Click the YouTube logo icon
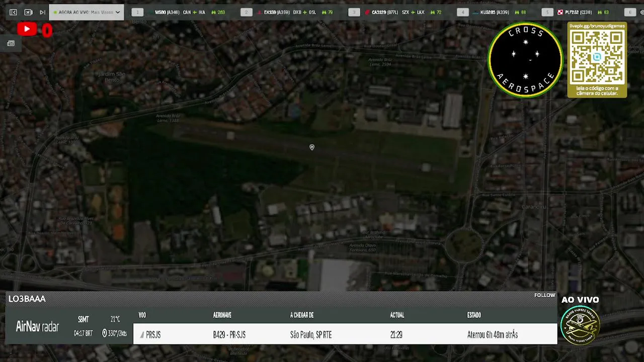 click(27, 30)
